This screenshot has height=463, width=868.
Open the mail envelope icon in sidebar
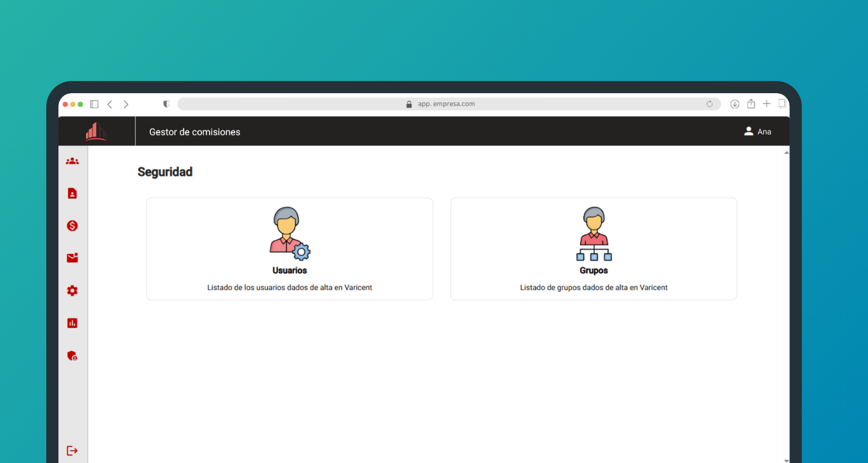(x=72, y=258)
